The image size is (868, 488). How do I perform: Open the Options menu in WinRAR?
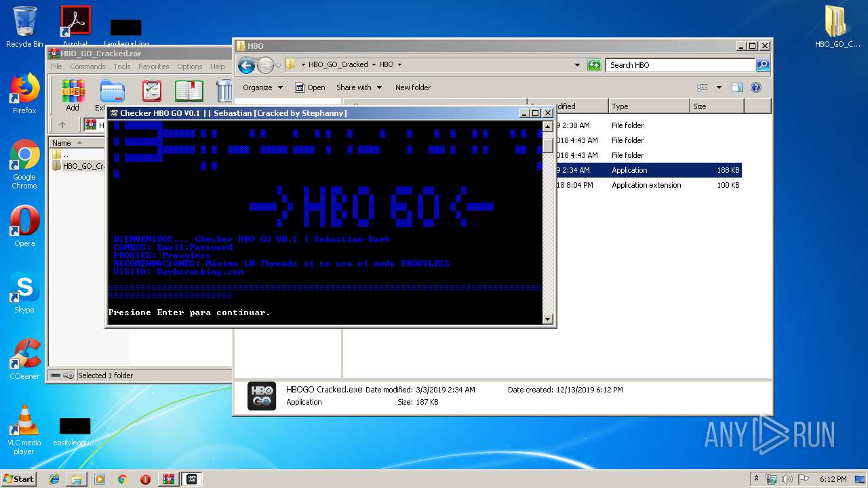pyautogui.click(x=190, y=66)
